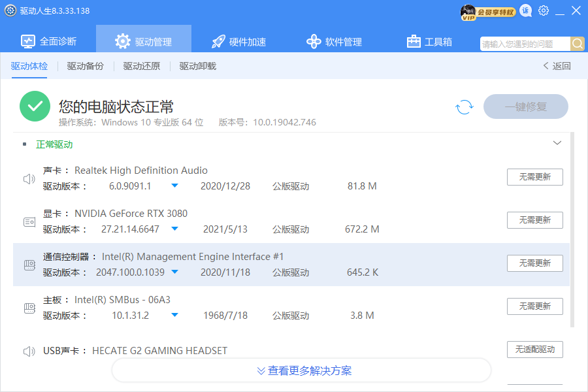588x392 pixels.
Task: Click the USB声卡 speaker icon
Action: click(x=29, y=351)
